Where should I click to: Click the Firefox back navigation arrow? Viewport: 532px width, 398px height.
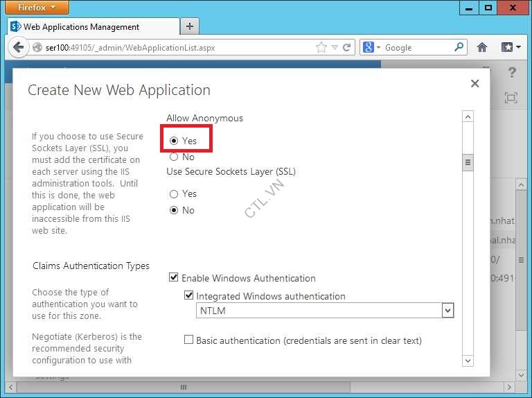pos(17,47)
